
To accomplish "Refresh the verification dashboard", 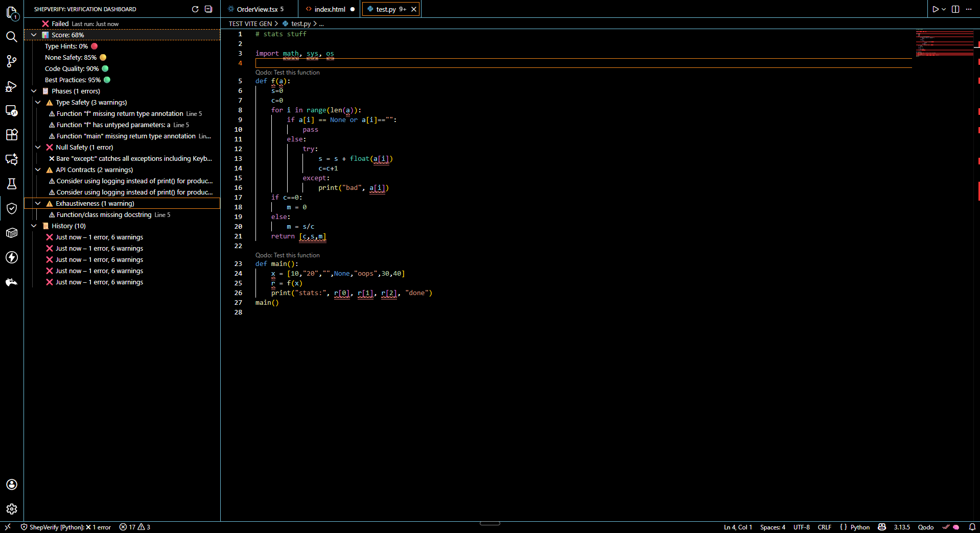I will pyautogui.click(x=195, y=9).
